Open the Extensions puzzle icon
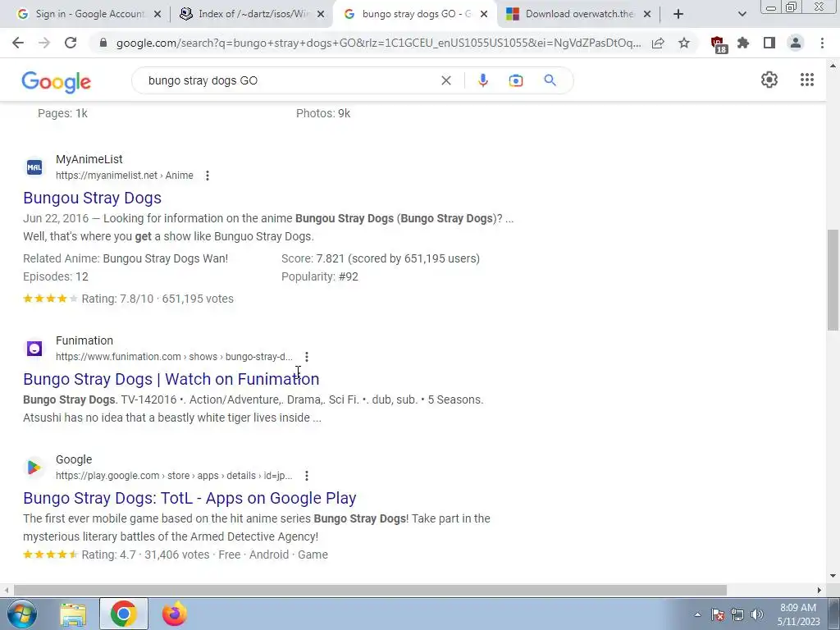The width and height of the screenshot is (840, 630). [x=743, y=43]
